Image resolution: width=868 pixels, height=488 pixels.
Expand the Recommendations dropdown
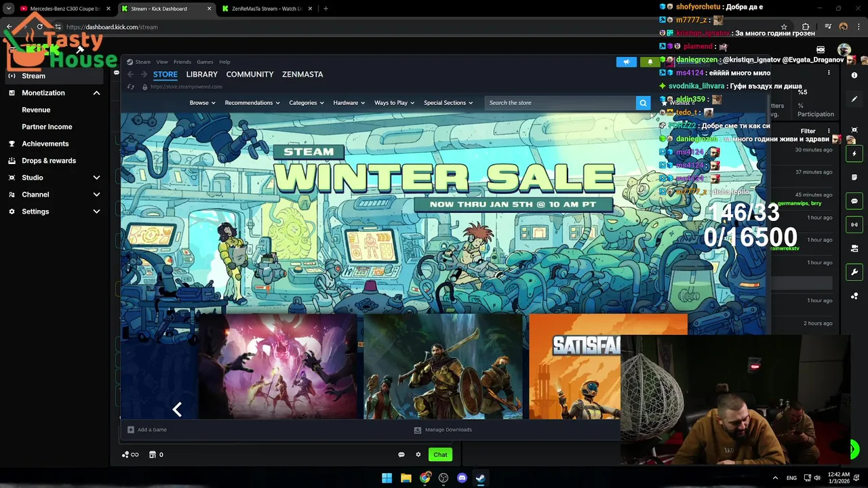(252, 103)
